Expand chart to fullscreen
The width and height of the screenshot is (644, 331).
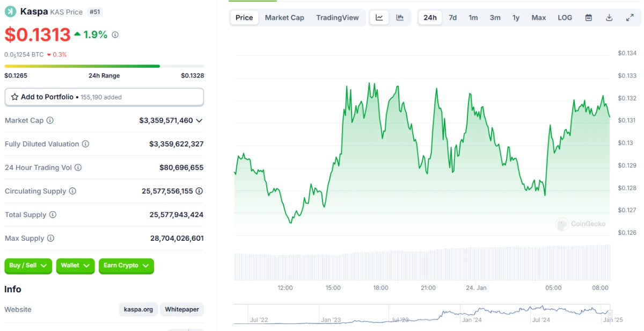(630, 18)
